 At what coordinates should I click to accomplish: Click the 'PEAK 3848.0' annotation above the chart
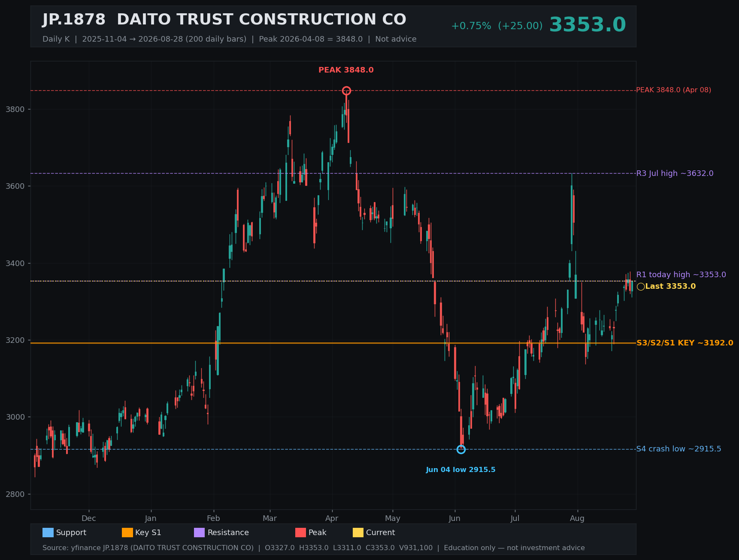pyautogui.click(x=346, y=70)
